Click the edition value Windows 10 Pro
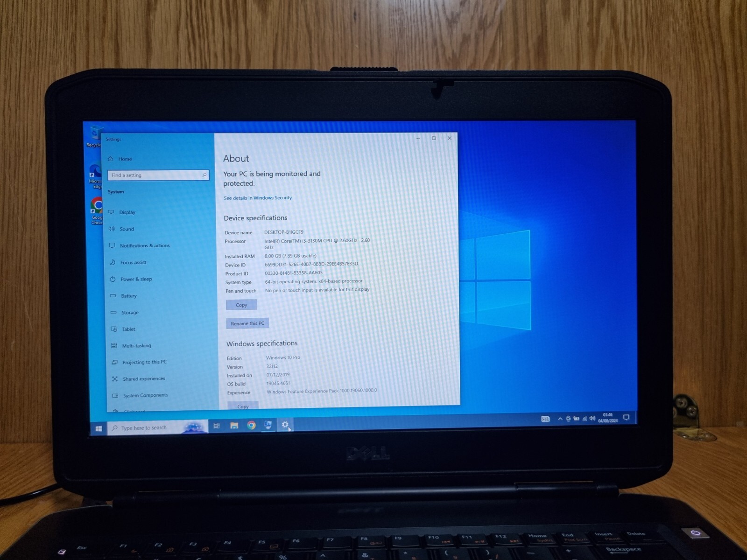This screenshot has width=747, height=560. pyautogui.click(x=283, y=357)
